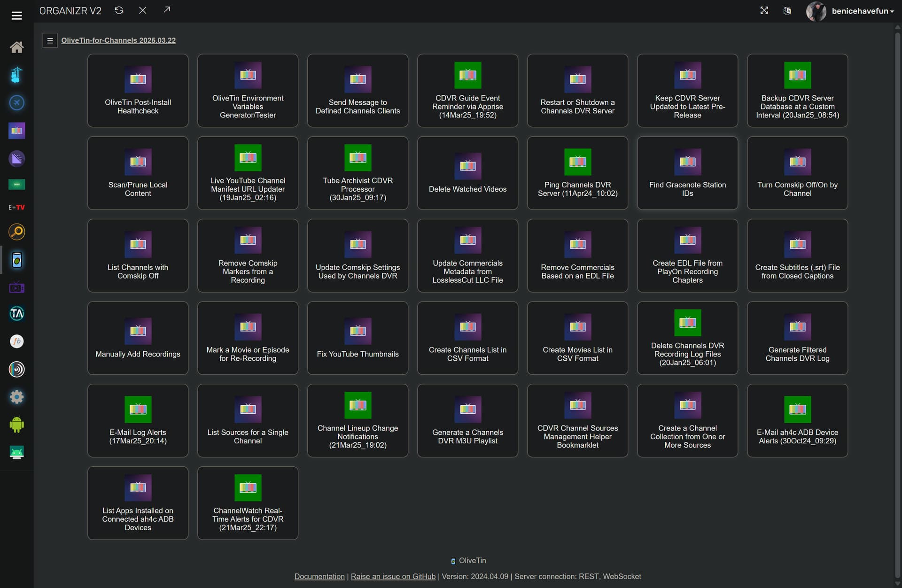Open OliveTin-for-Channels 2025.03.22 title link
This screenshot has height=588, width=902.
pyautogui.click(x=118, y=40)
